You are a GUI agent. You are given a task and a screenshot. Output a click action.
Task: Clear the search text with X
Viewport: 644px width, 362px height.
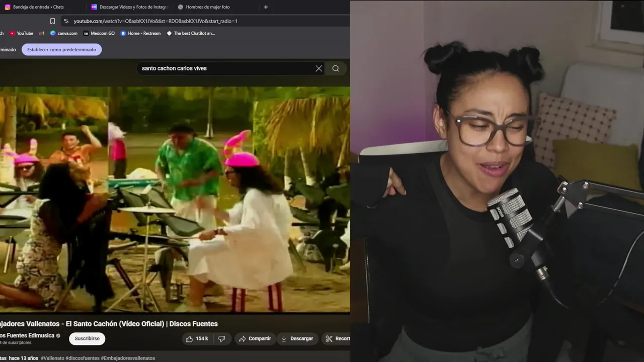(x=319, y=68)
